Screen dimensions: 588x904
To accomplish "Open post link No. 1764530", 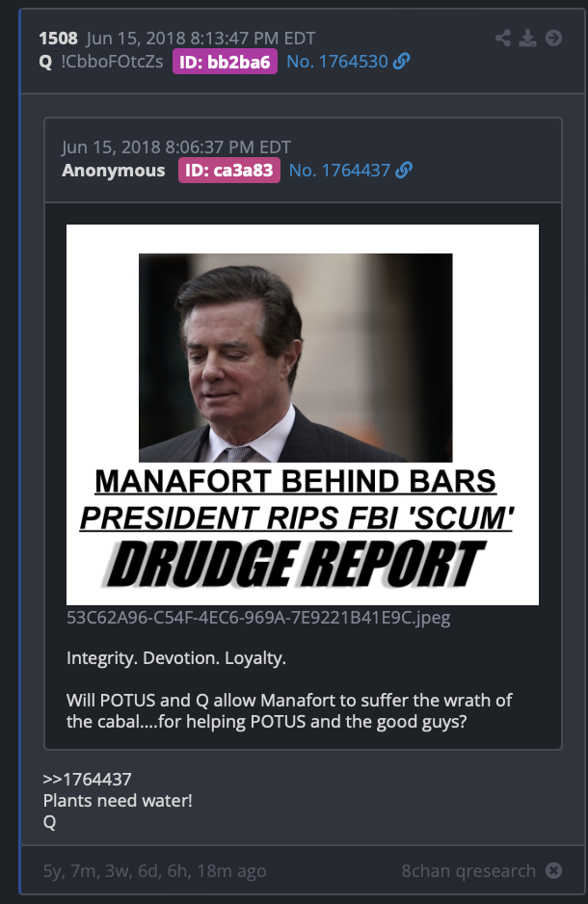I will point(337,61).
